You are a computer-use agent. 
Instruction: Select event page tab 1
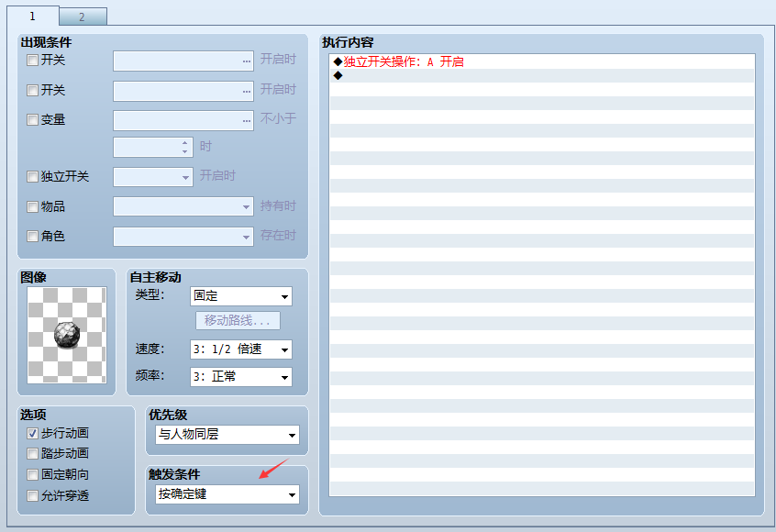click(33, 16)
